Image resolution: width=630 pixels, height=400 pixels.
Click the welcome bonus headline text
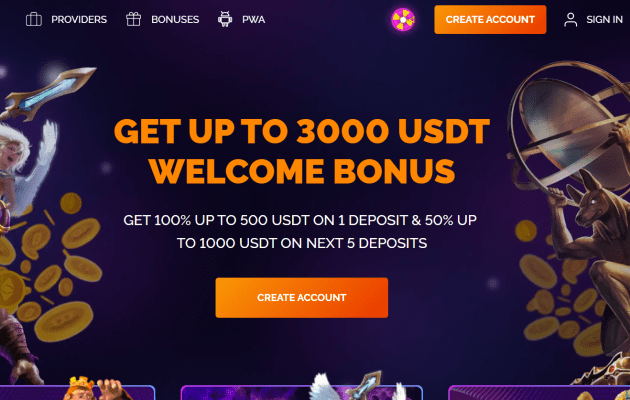tap(302, 151)
